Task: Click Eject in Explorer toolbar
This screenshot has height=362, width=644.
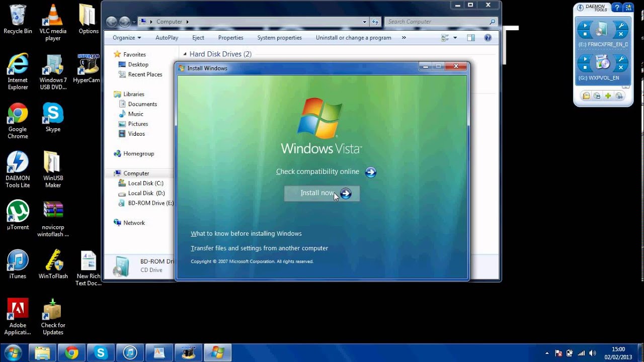Action: [x=198, y=38]
